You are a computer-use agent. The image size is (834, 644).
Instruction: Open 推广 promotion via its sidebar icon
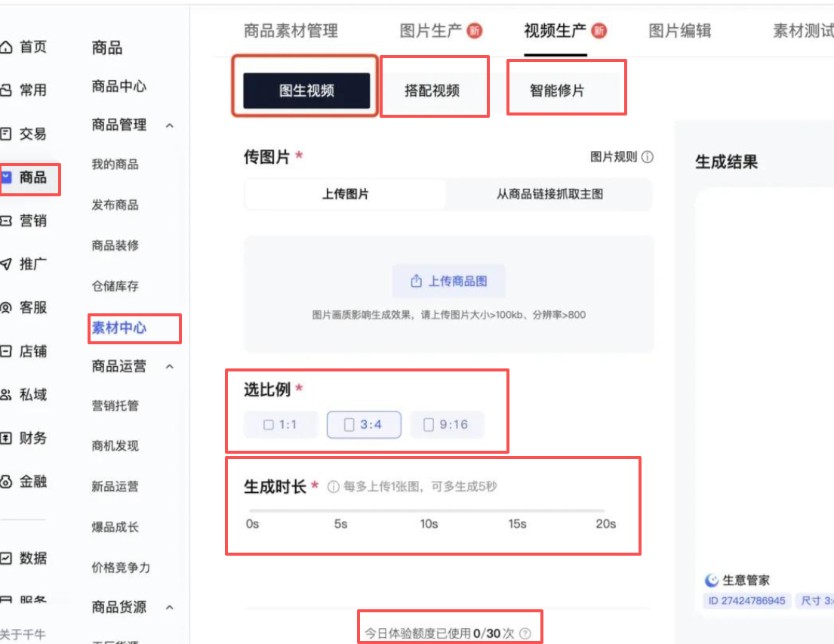tap(7, 264)
